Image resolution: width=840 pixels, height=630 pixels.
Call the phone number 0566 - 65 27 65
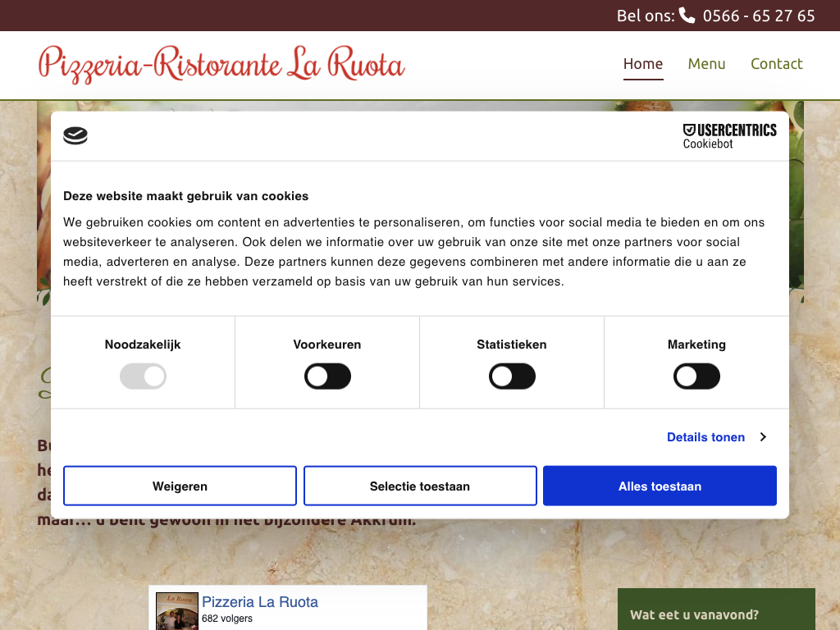[759, 16]
